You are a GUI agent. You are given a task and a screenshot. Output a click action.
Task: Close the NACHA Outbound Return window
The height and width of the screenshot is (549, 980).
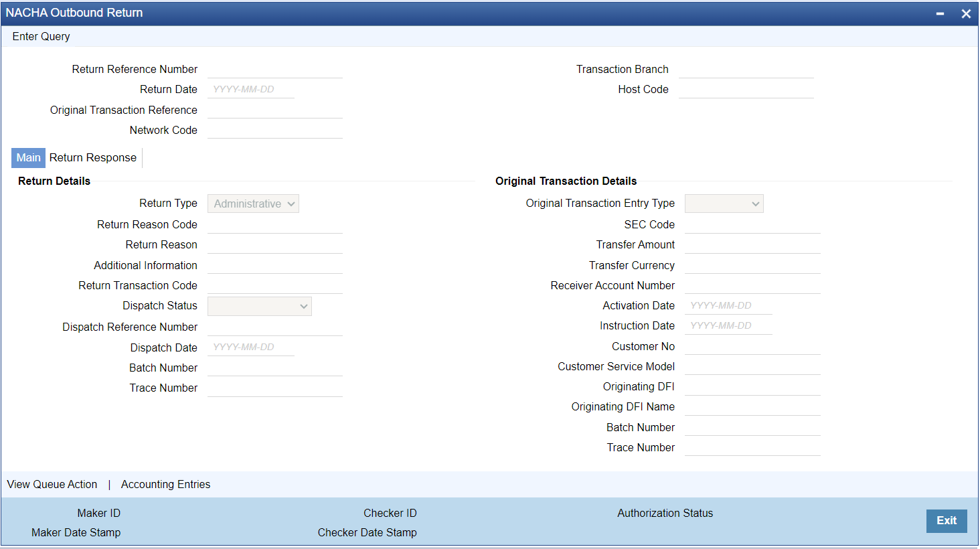[966, 13]
